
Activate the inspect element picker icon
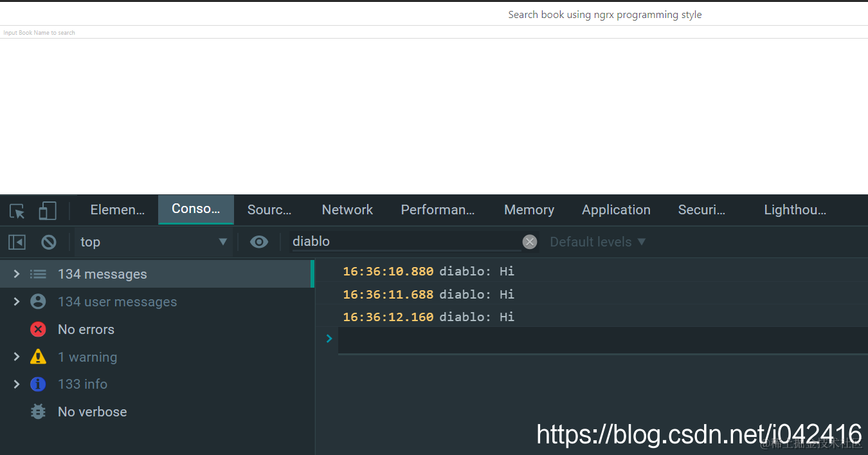click(x=17, y=210)
